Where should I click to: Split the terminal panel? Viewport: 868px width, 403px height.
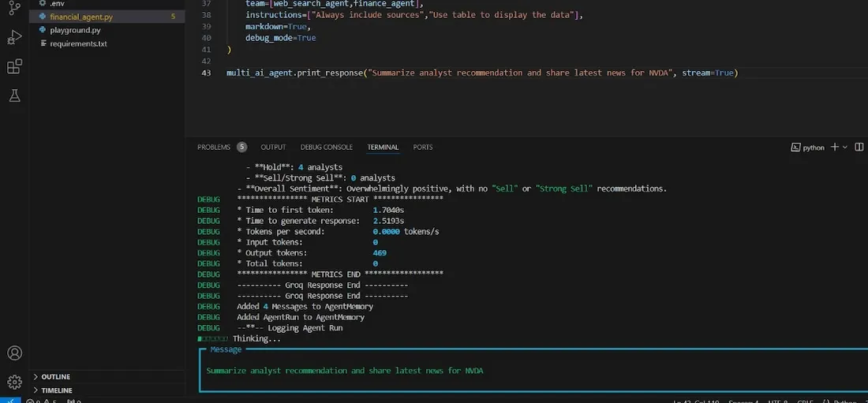[x=859, y=147]
